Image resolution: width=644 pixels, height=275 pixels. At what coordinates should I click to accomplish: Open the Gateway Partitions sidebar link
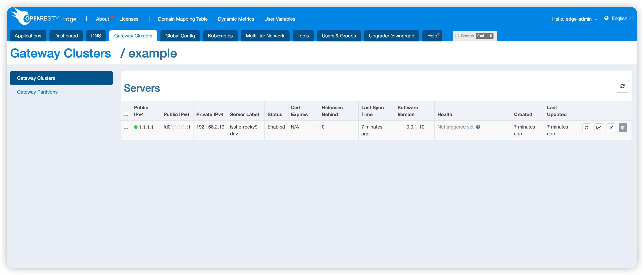tap(37, 92)
